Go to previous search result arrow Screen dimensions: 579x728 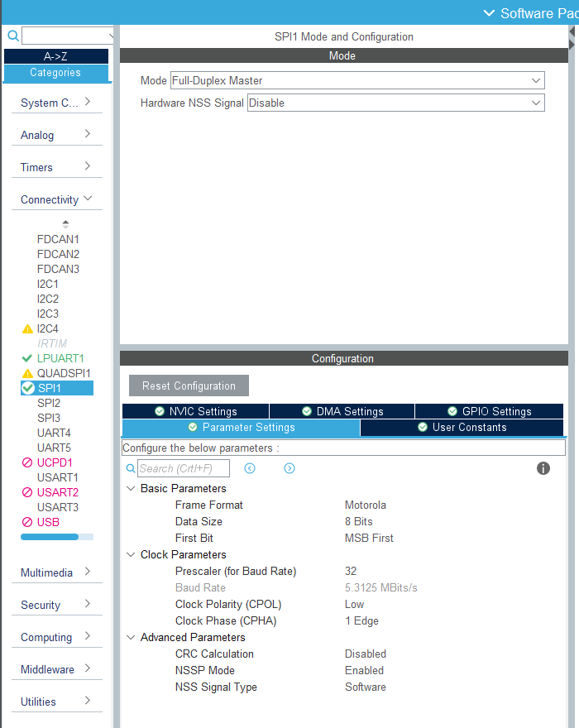250,468
